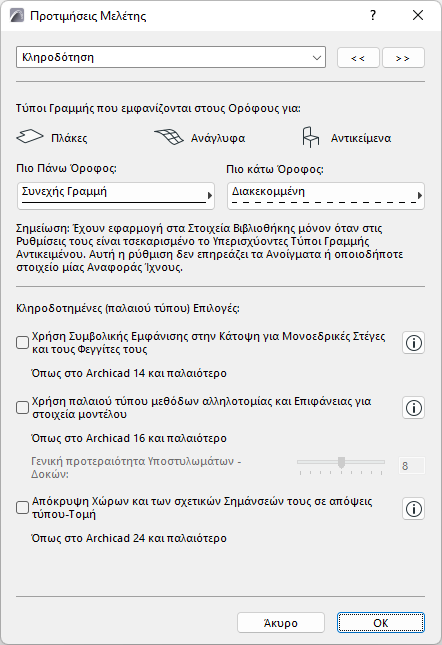Toggle Χρήση παλαιού τύπου μεθόδων αλληλοτομίας checkbox
Image resolution: width=442 pixels, height=645 pixels.
point(22,407)
